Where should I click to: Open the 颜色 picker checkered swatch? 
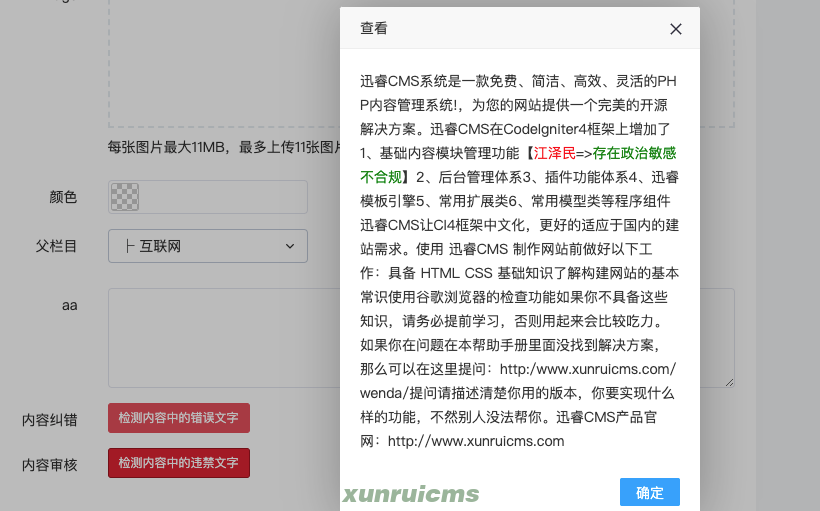pos(124,197)
